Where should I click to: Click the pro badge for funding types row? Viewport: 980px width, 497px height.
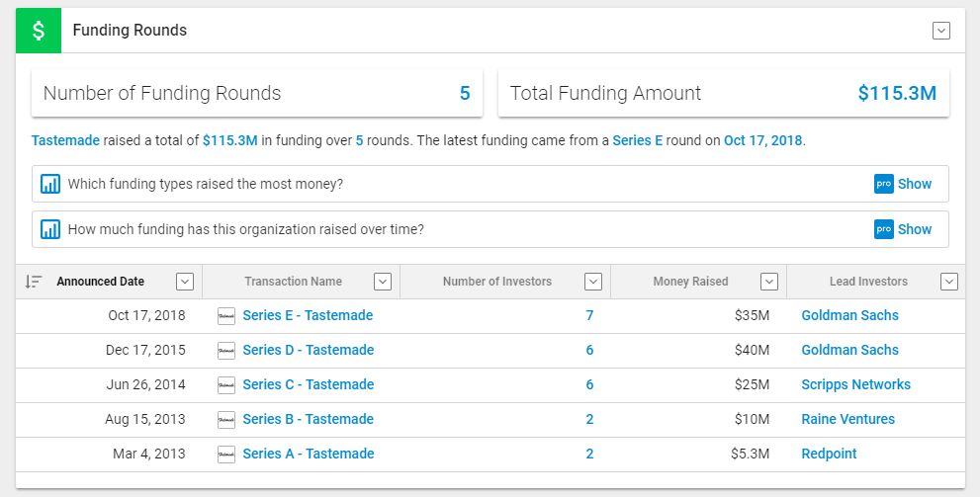[x=883, y=184]
